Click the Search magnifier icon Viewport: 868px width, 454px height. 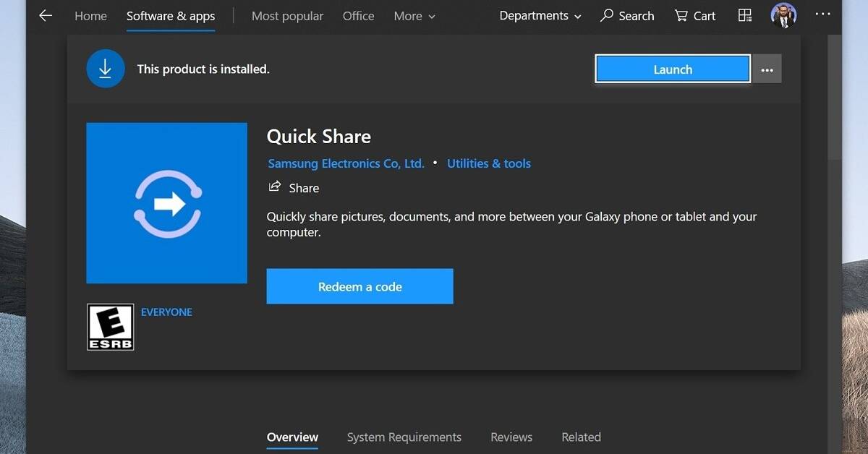(x=607, y=15)
